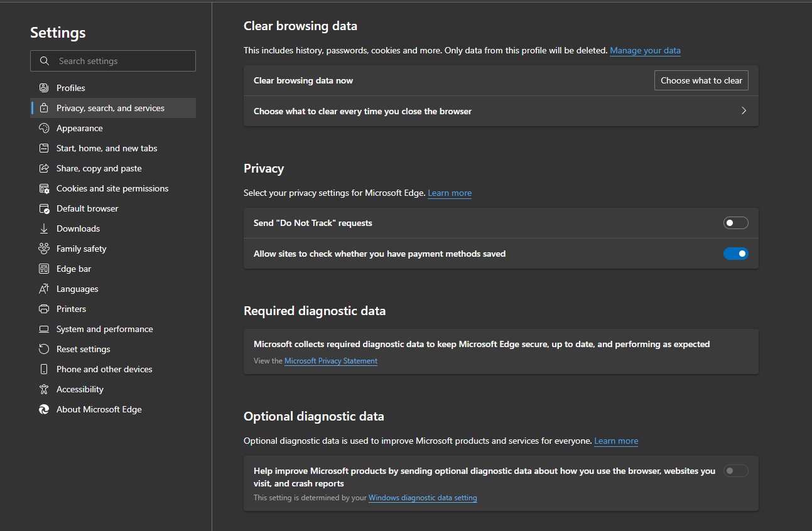Click the Start, home, and new tabs icon

pos(44,148)
